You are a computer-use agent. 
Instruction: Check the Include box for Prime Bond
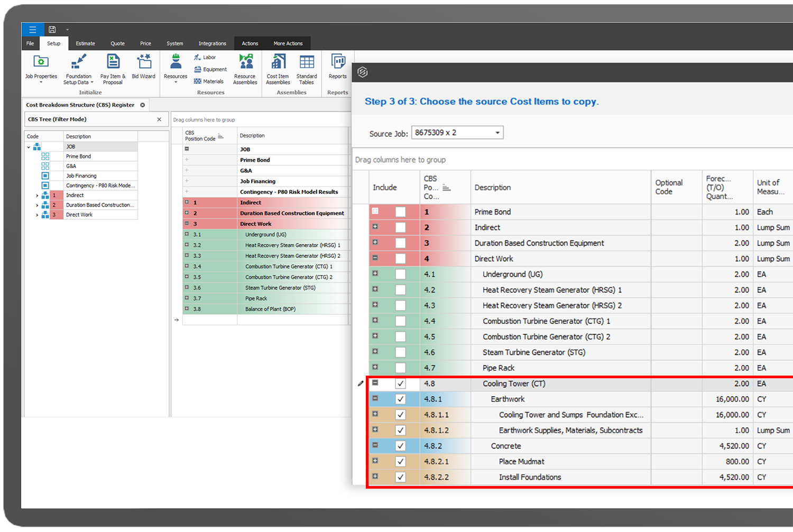401,212
